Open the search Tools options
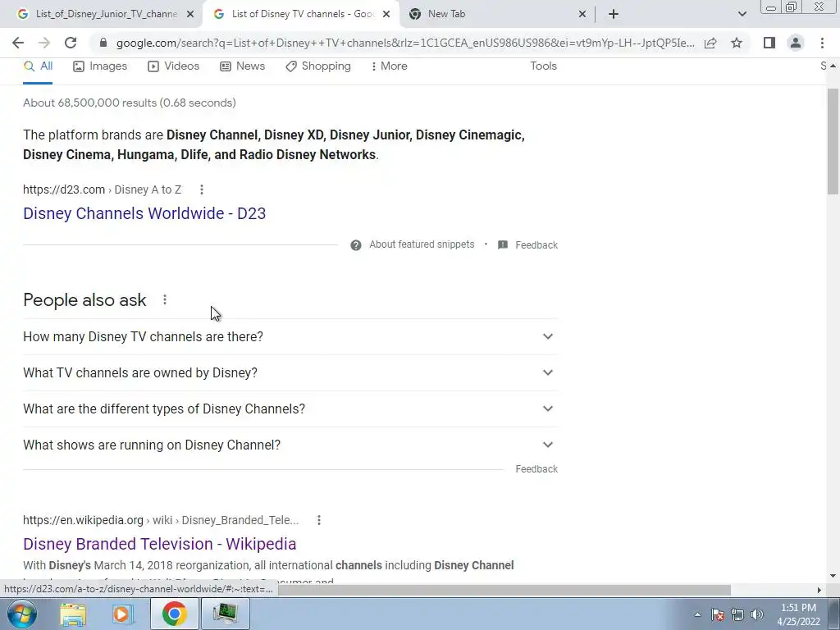 tap(543, 66)
